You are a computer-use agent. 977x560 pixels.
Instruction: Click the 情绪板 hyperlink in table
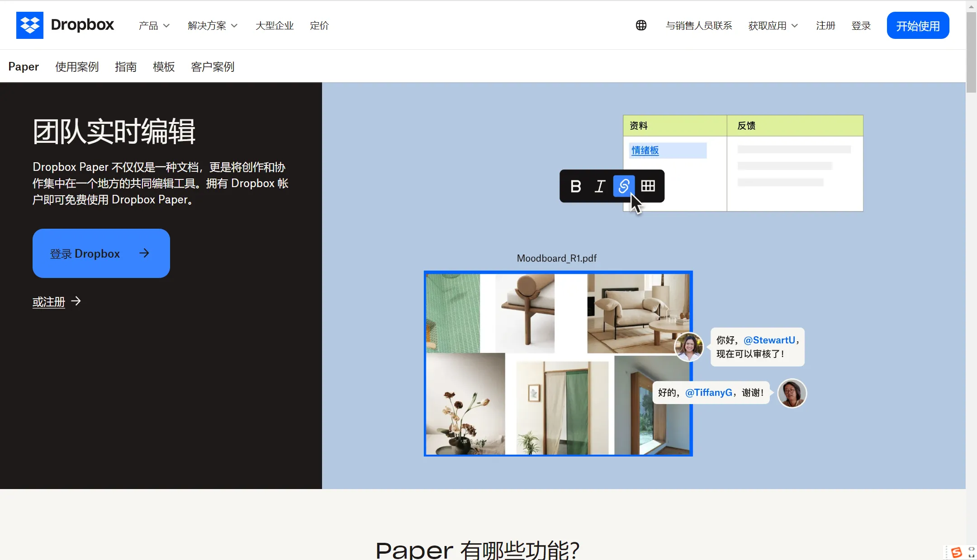point(645,151)
